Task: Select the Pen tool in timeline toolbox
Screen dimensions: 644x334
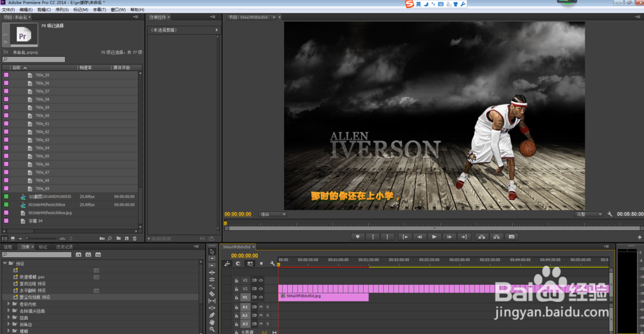Action: [x=212, y=315]
